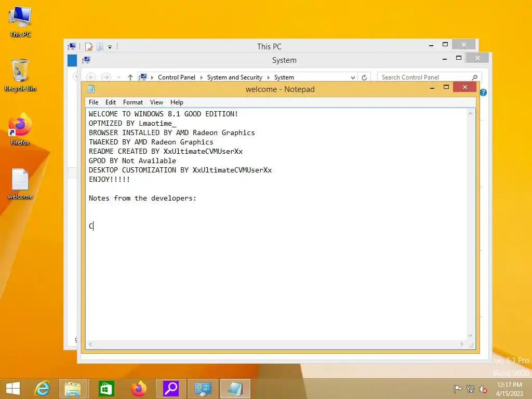Open Action Center flag in system tray
Image resolution: width=532 pixels, height=399 pixels.
(x=458, y=389)
